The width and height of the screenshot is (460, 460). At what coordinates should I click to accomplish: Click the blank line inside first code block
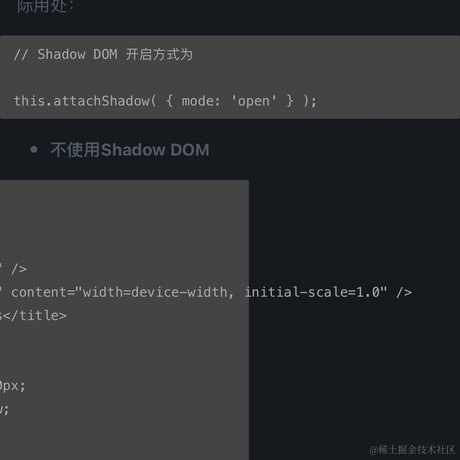[230, 78]
